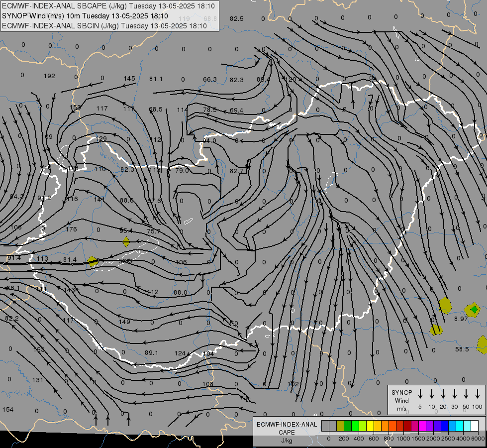
Task: Select the white swatch at 6000
Action: [474, 426]
